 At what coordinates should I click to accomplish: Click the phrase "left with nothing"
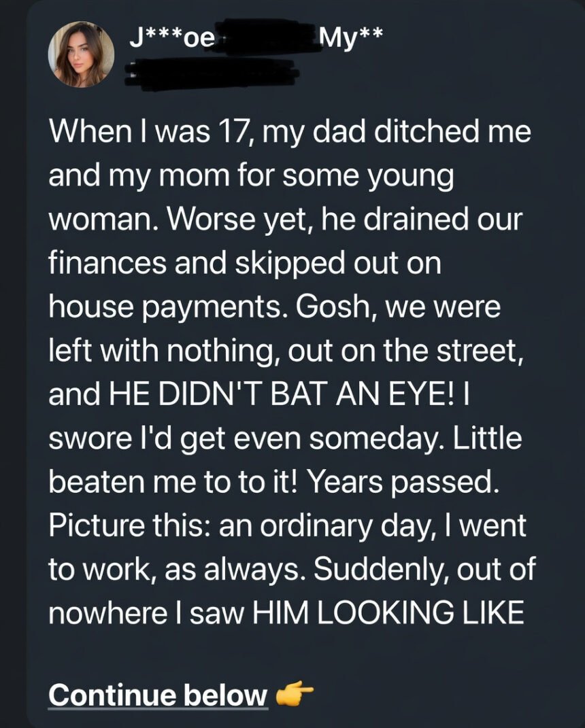(163, 351)
